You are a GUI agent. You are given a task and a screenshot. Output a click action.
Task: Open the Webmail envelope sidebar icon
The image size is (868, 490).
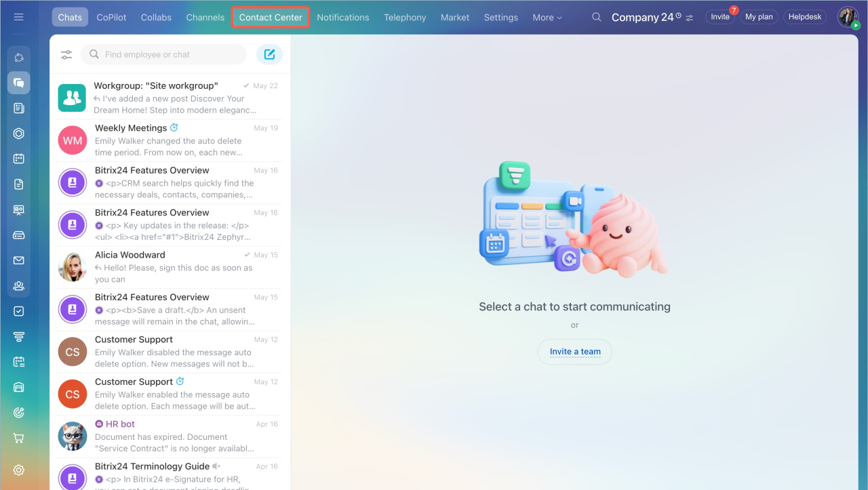click(19, 260)
